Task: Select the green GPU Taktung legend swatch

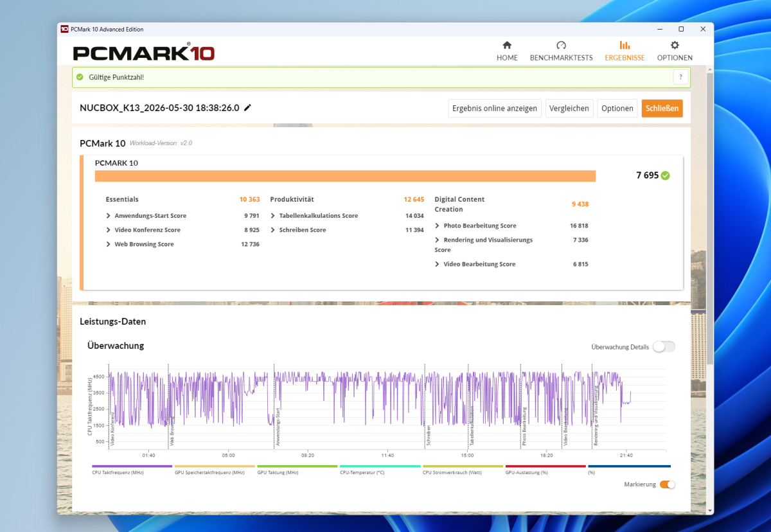Action: pos(297,466)
